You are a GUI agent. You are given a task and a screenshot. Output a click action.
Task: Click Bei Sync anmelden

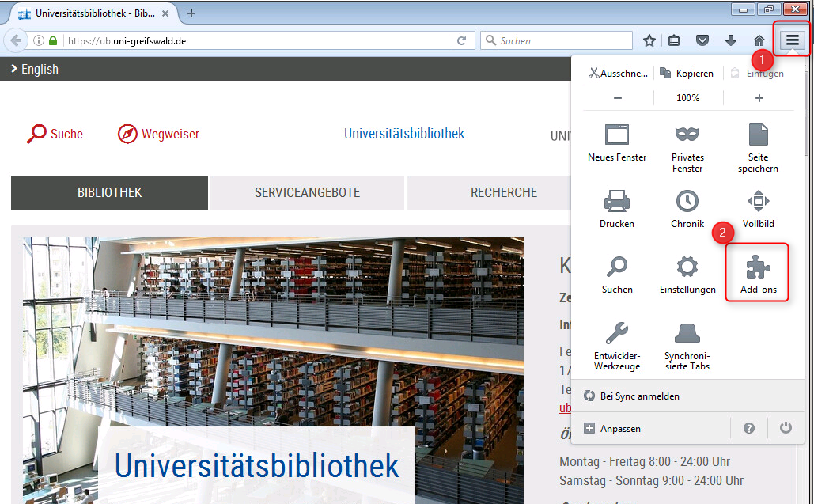point(688,396)
